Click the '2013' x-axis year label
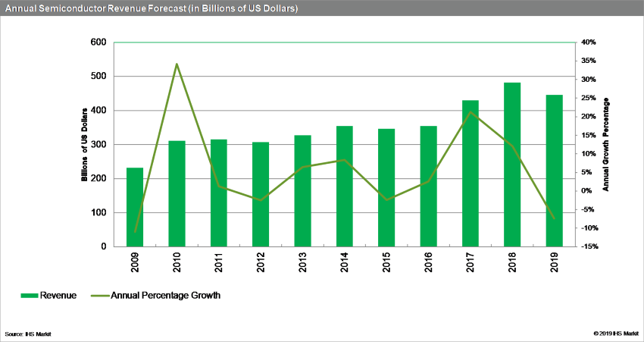The width and height of the screenshot is (644, 342). [303, 262]
